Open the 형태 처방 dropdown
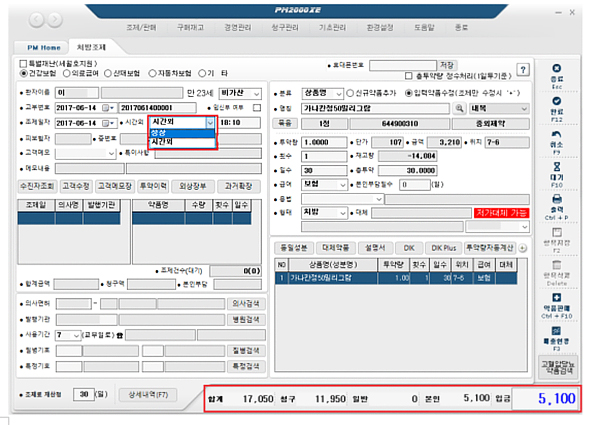The width and height of the screenshot is (600, 425). coord(324,213)
